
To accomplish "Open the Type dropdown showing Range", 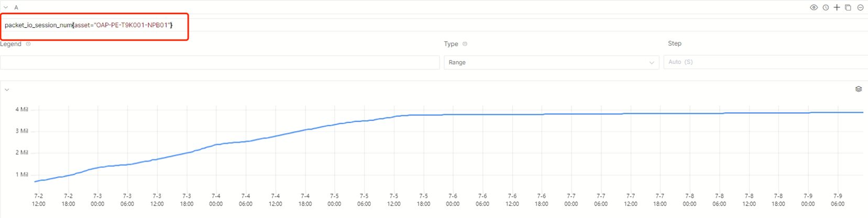I will point(551,62).
